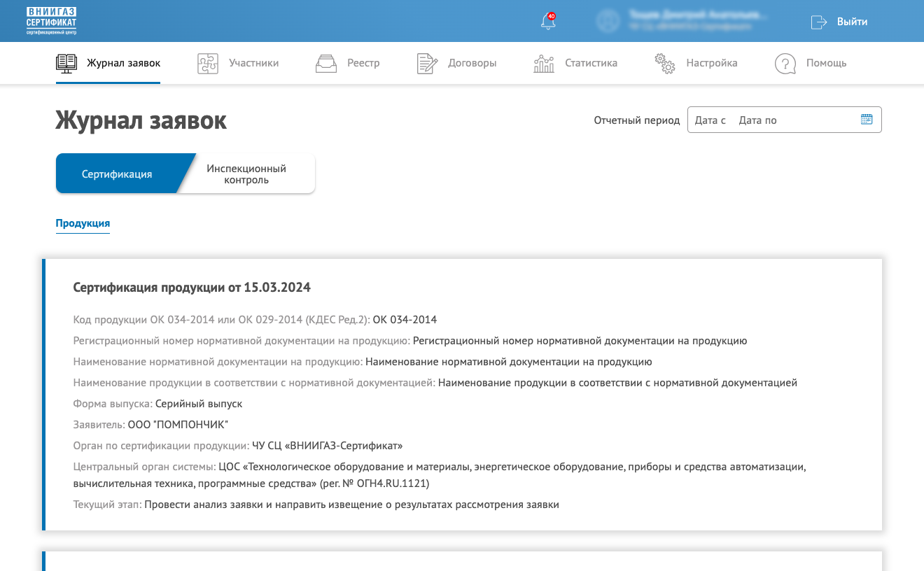Click the Помощь question mark icon
924x571 pixels.
tap(785, 63)
